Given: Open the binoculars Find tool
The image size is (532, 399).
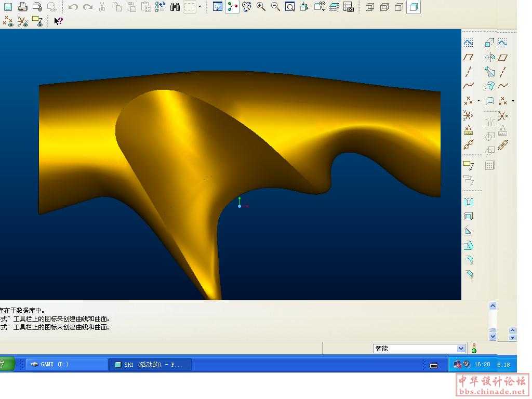Looking at the screenshot, I should tap(175, 7).
